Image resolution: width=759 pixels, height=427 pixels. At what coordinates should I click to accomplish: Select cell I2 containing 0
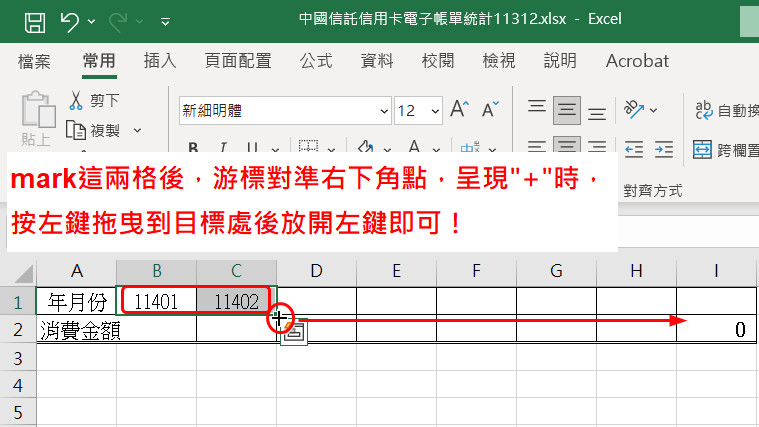pyautogui.click(x=716, y=330)
